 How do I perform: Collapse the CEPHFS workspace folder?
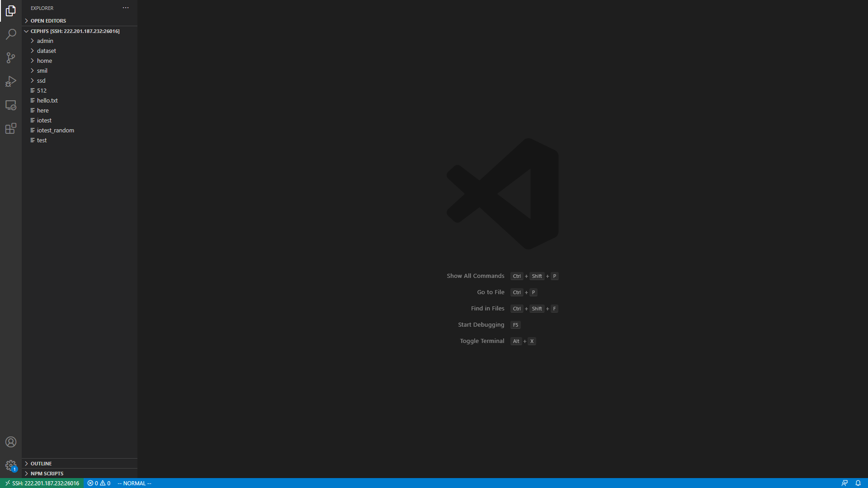[75, 31]
